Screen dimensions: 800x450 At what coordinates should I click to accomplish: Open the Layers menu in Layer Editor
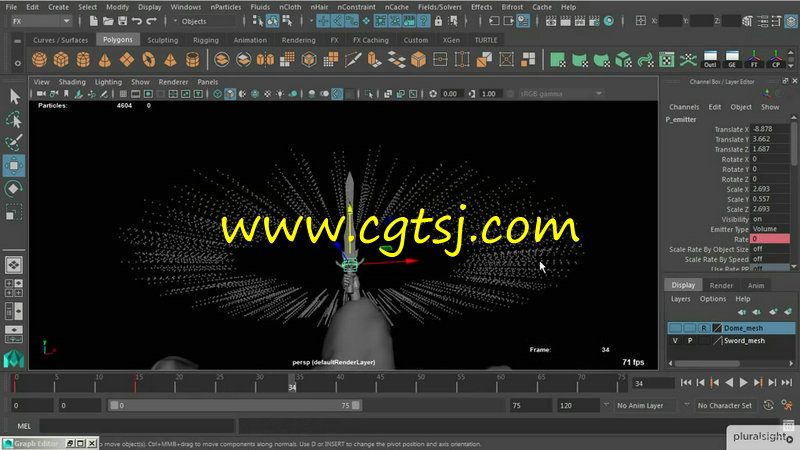681,299
